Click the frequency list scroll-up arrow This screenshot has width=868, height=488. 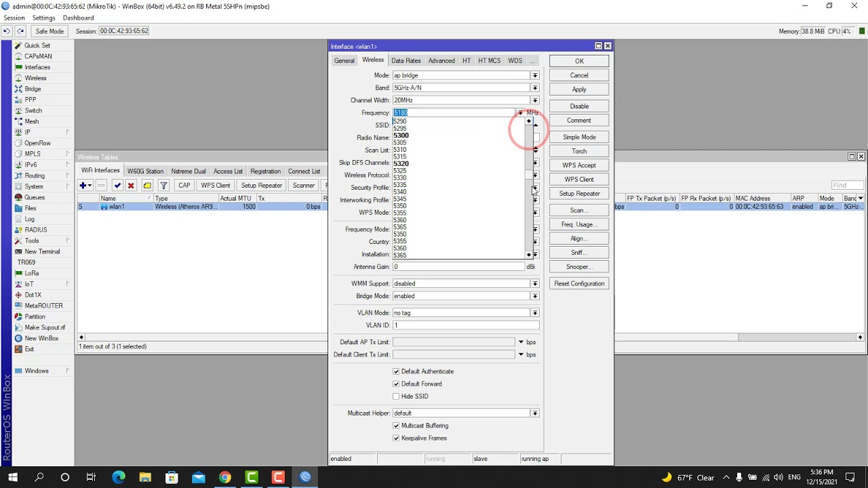click(x=529, y=121)
